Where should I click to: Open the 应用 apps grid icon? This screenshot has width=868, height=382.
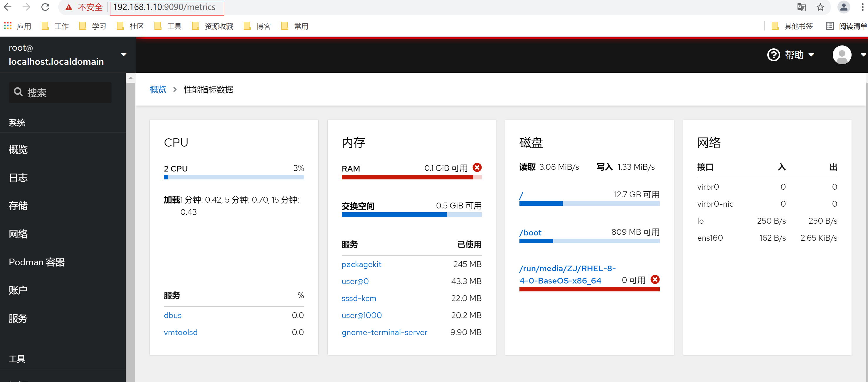(7, 26)
